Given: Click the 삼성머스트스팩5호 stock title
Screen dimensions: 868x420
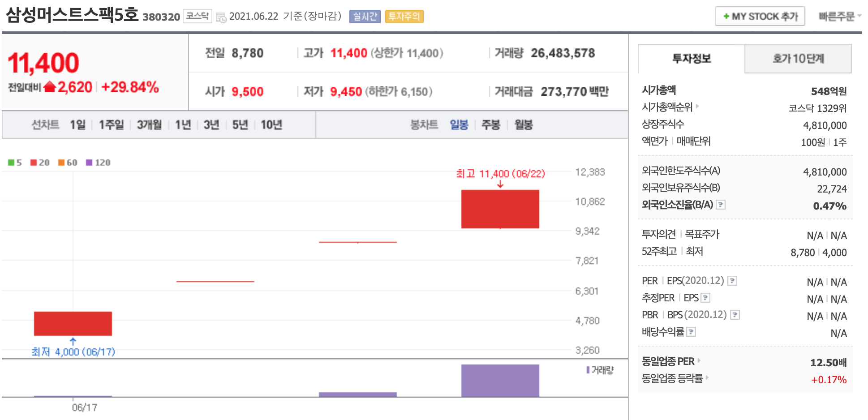Looking at the screenshot, I should [x=72, y=15].
